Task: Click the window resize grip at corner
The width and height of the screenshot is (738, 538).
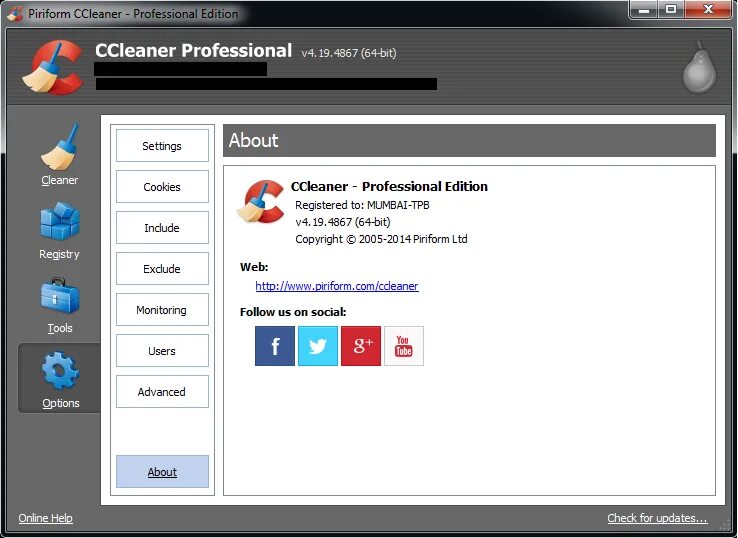Action: (725, 525)
